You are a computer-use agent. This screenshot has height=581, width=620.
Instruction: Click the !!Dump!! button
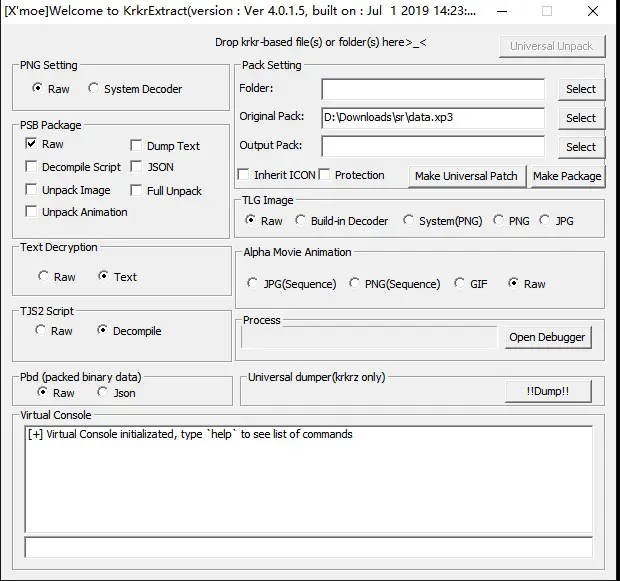[548, 391]
